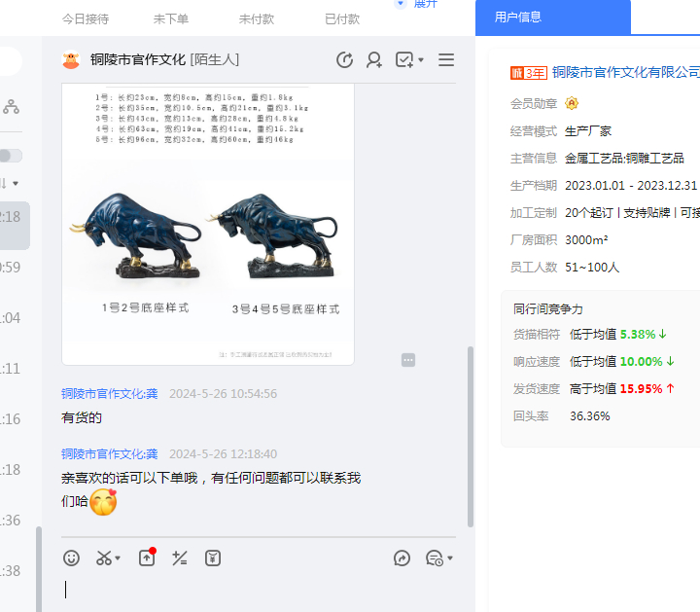The width and height of the screenshot is (700, 612).
Task: Toggle the switch in the left sidebar
Action: [11, 156]
